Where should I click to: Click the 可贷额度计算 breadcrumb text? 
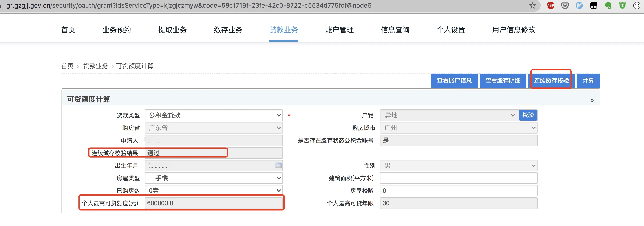(135, 66)
